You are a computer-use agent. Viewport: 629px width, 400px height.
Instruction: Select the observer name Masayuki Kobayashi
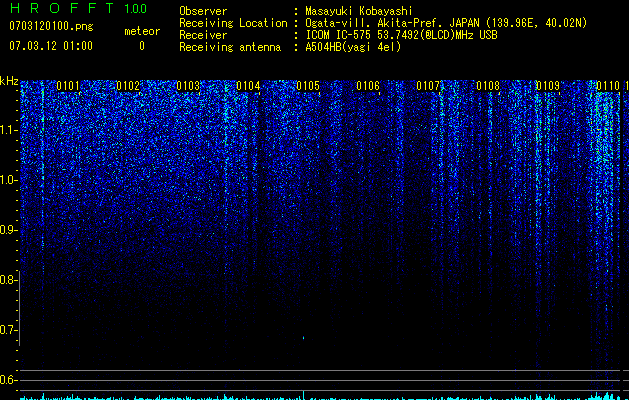pyautogui.click(x=359, y=11)
